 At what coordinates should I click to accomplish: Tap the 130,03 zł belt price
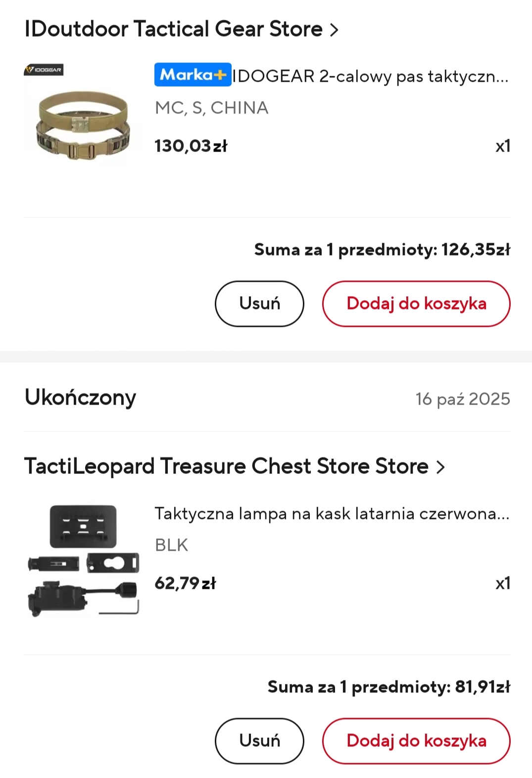(191, 146)
